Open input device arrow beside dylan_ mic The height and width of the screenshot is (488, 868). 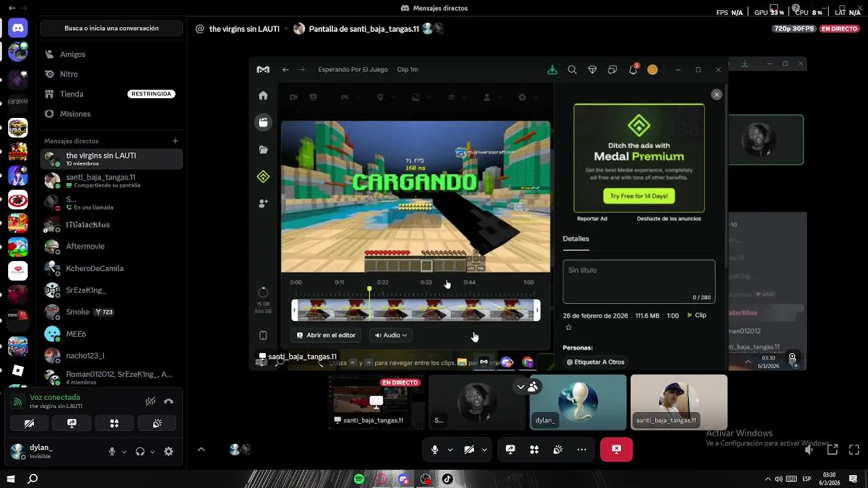coord(124,451)
